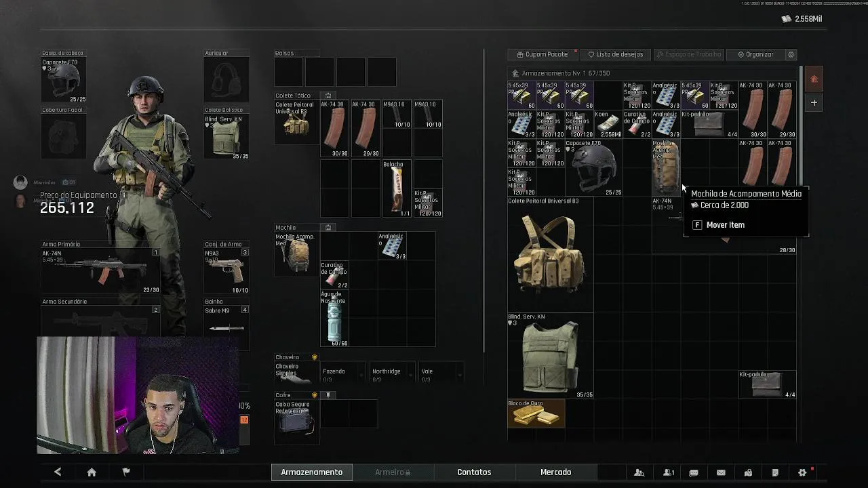Select the Bloco de Ouro gold item
The width and height of the screenshot is (868, 488).
click(536, 413)
